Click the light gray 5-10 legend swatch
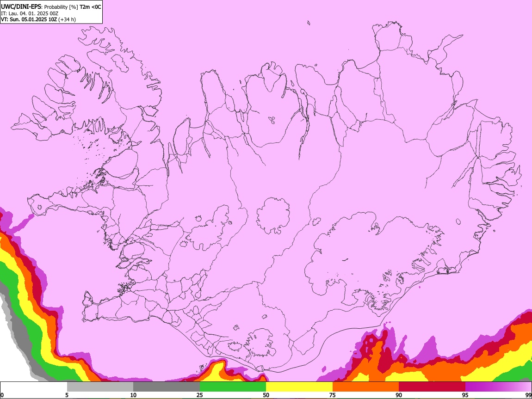 coord(100,387)
